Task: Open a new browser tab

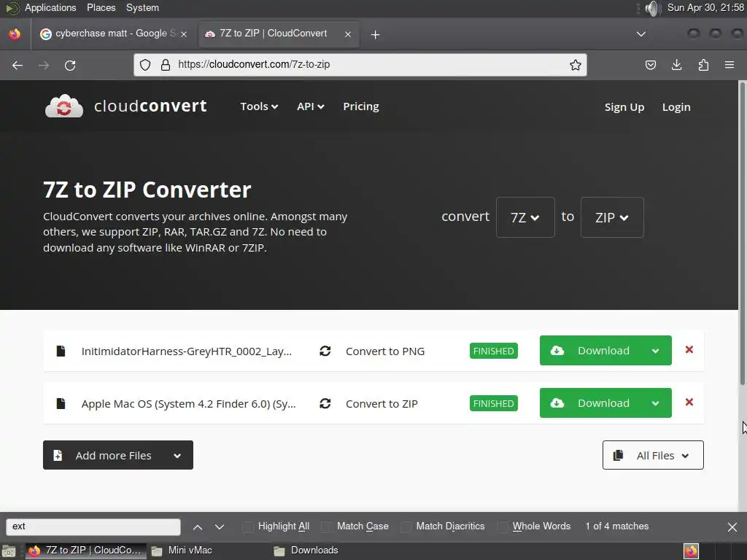Action: 376,35
